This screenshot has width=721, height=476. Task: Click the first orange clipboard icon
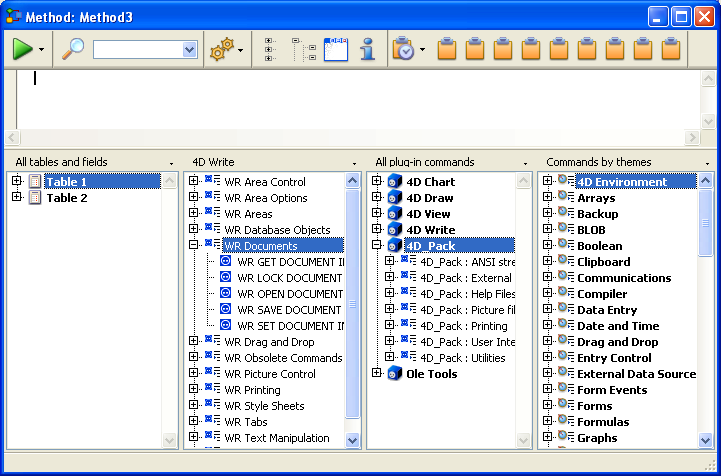[x=448, y=49]
